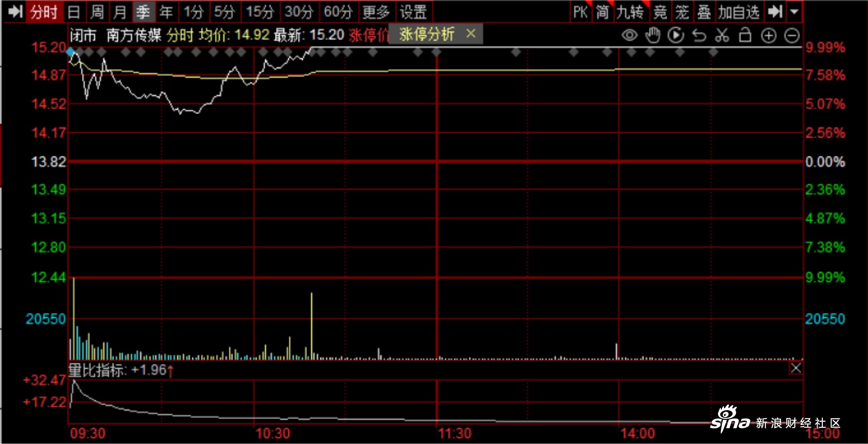Close the 量比指标 indicator panel
This screenshot has height=444, width=868.
[x=796, y=368]
